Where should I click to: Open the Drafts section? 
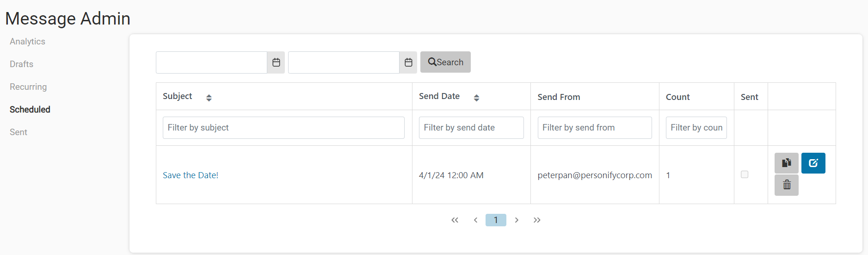21,64
